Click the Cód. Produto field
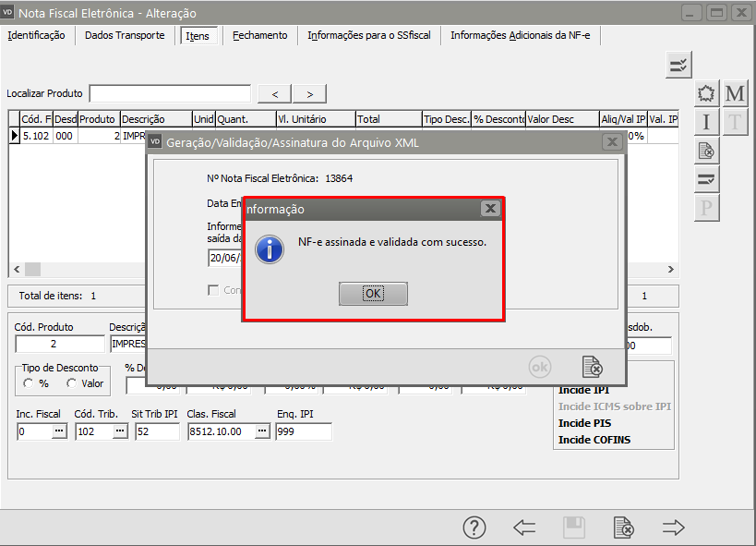The image size is (756, 546). pos(60,344)
